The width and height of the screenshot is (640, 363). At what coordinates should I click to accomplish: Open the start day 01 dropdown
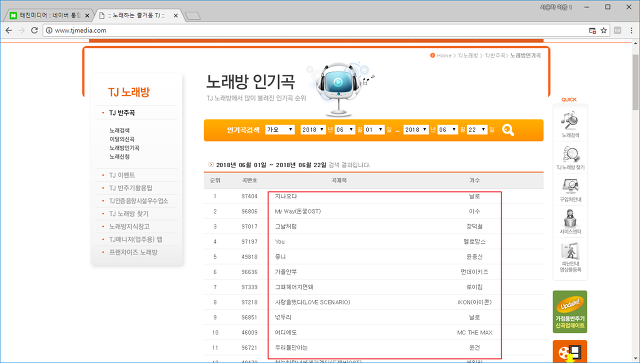coord(374,129)
